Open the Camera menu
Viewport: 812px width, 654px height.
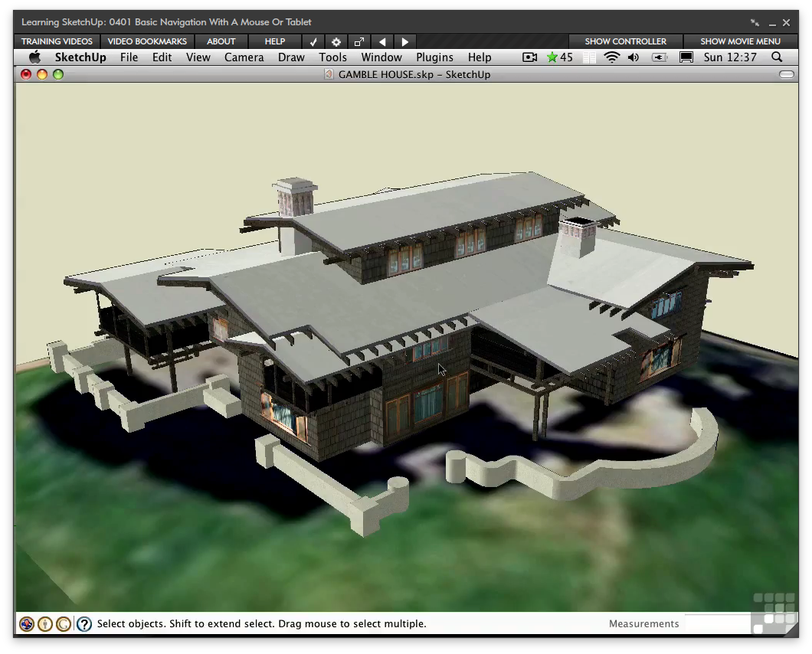coord(244,57)
